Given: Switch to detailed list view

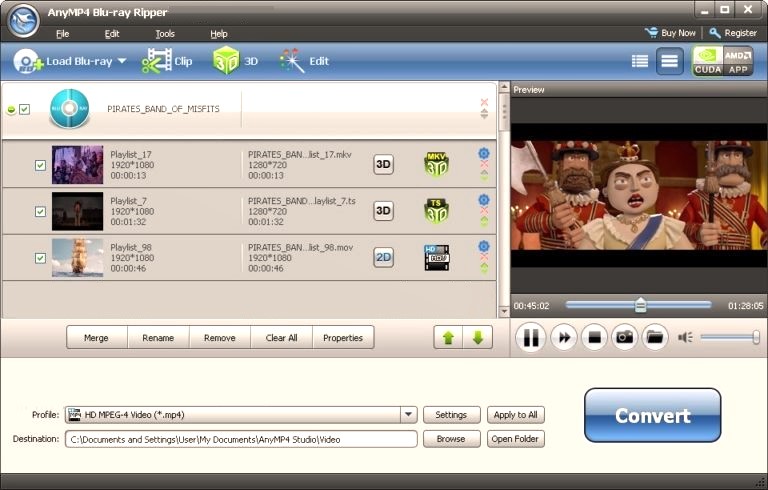Looking at the screenshot, I should tap(640, 61).
